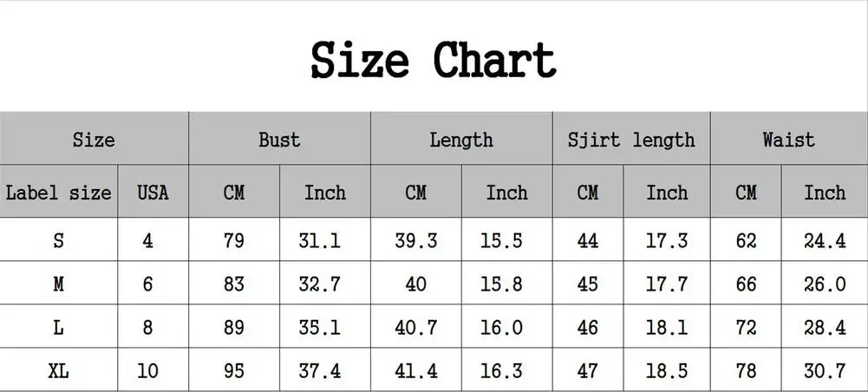Click length inch value 16.0
Screen dimensions: 868x392
coord(501,327)
